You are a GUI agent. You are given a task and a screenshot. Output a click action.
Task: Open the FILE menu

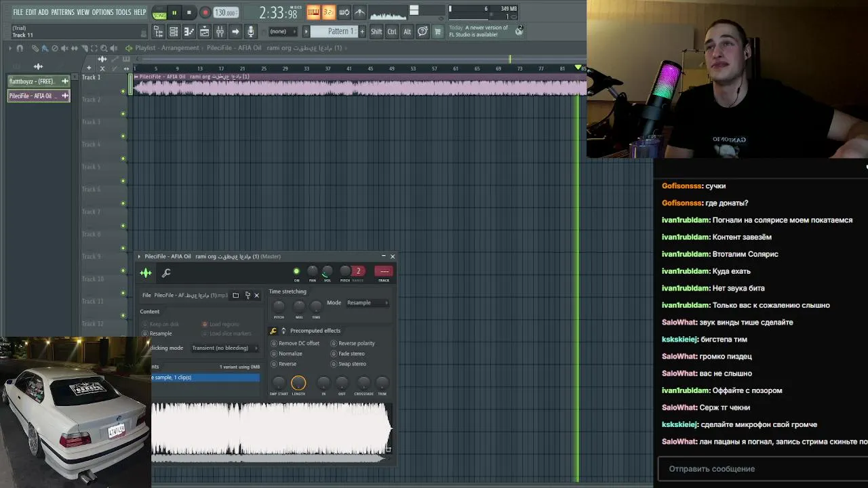[18, 12]
